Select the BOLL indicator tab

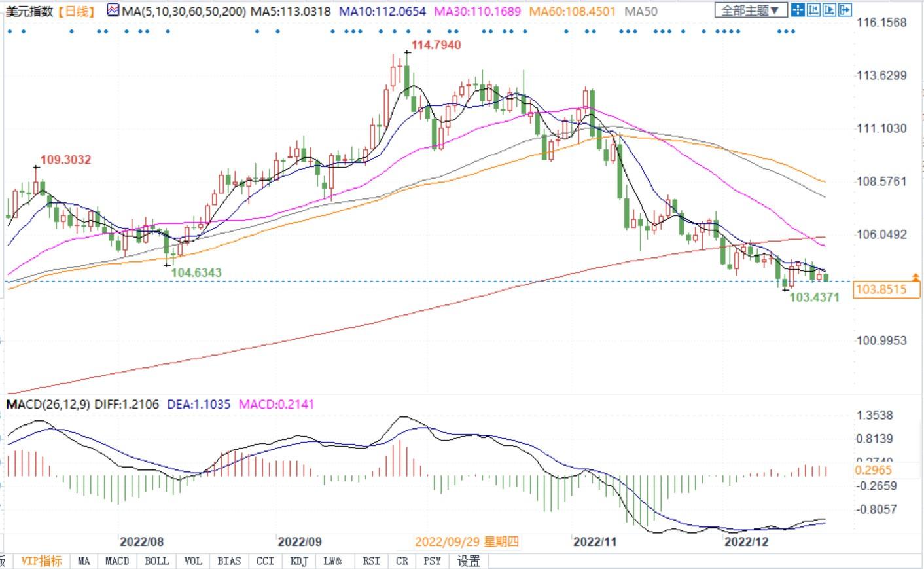(156, 561)
